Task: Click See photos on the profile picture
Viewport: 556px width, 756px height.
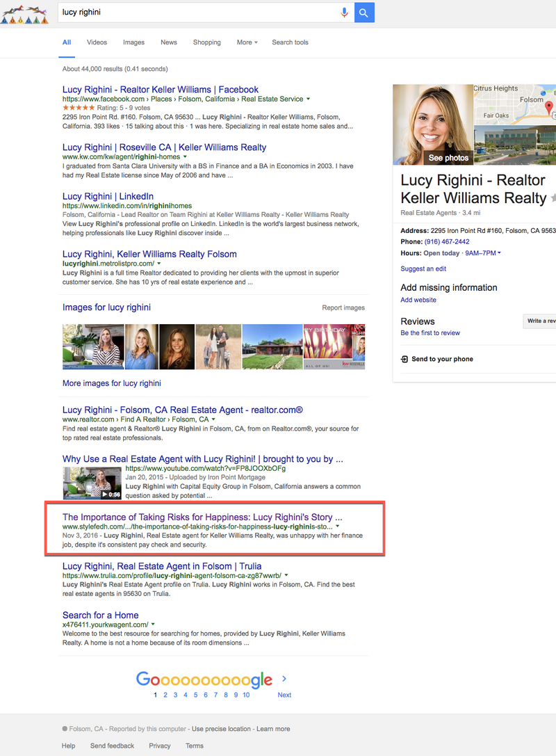Action: (448, 158)
